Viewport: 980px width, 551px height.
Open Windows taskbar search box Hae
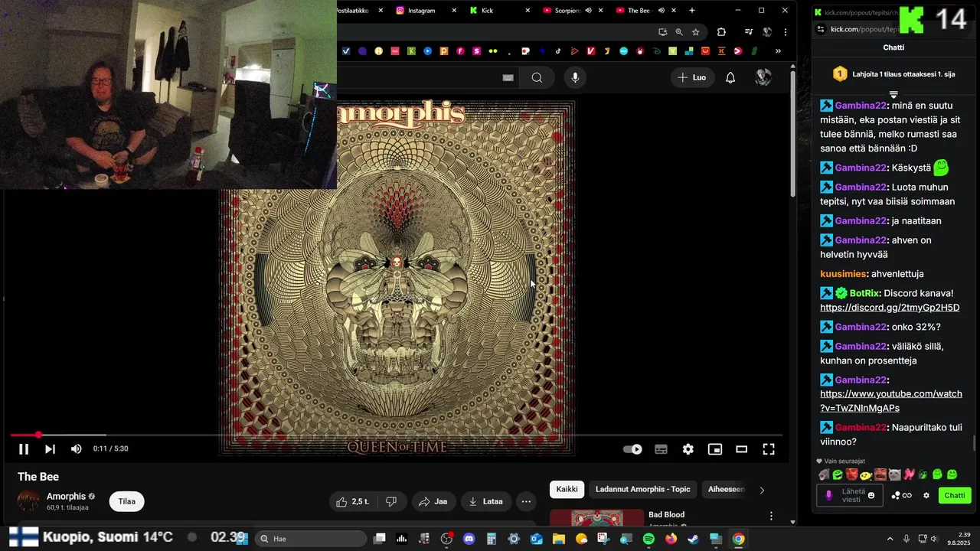tap(310, 539)
